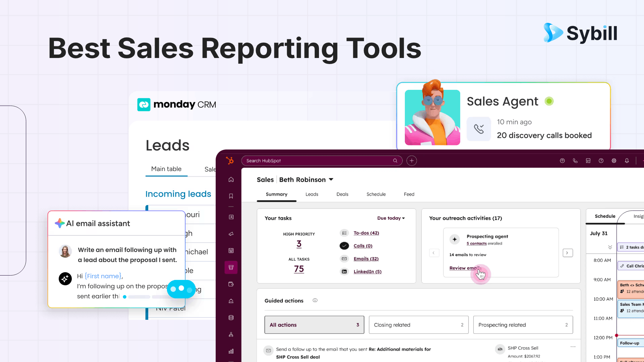This screenshot has height=362, width=644.
Task: Switch to the Leads tab
Action: pyautogui.click(x=312, y=194)
